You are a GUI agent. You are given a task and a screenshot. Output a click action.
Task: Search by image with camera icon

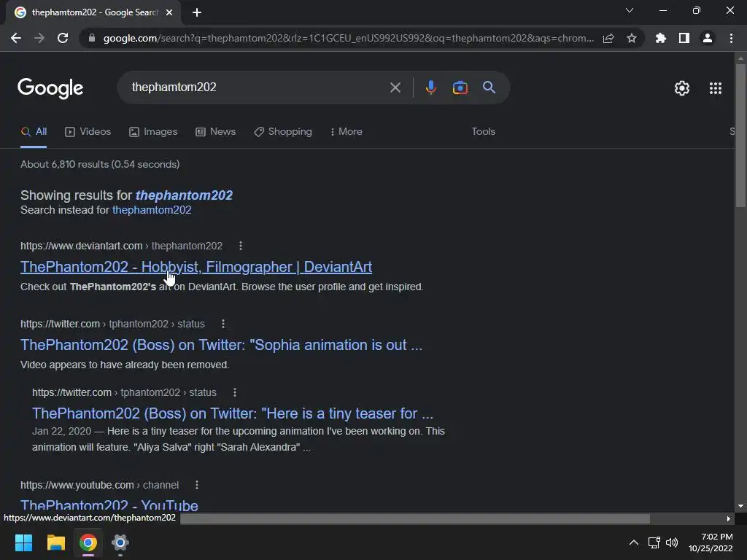[x=460, y=87]
